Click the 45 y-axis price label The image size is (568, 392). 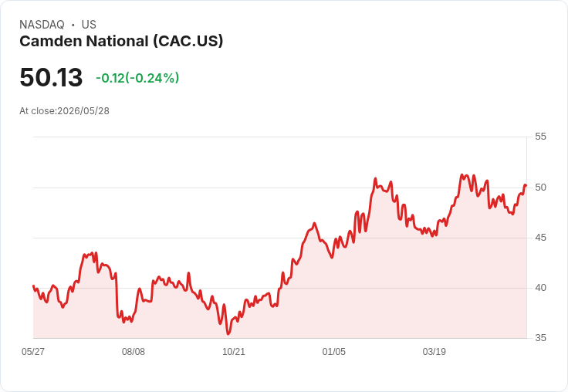pyautogui.click(x=540, y=238)
